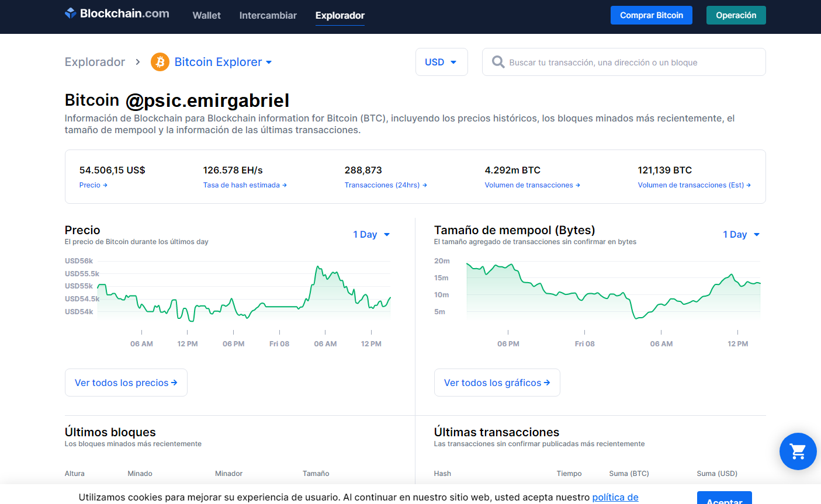Click the magnifying glass search icon

(x=498, y=62)
